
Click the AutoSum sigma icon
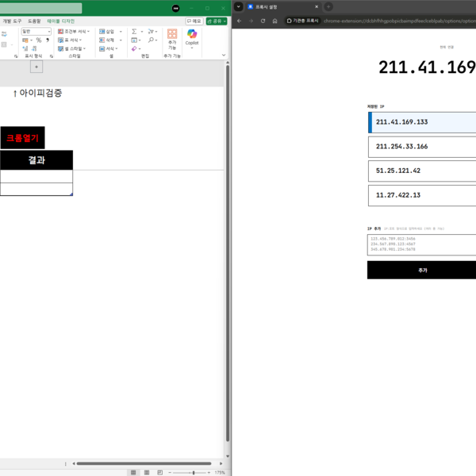point(134,31)
